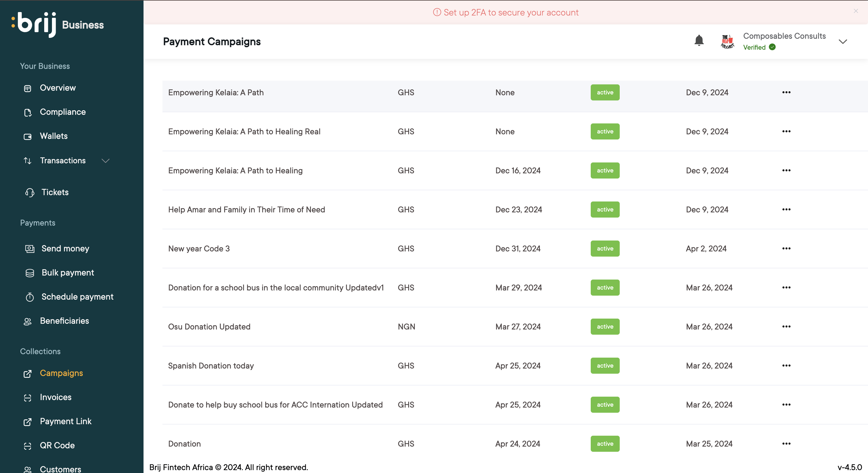Click the Bulk payment coins icon
The image size is (868, 473).
(30, 273)
